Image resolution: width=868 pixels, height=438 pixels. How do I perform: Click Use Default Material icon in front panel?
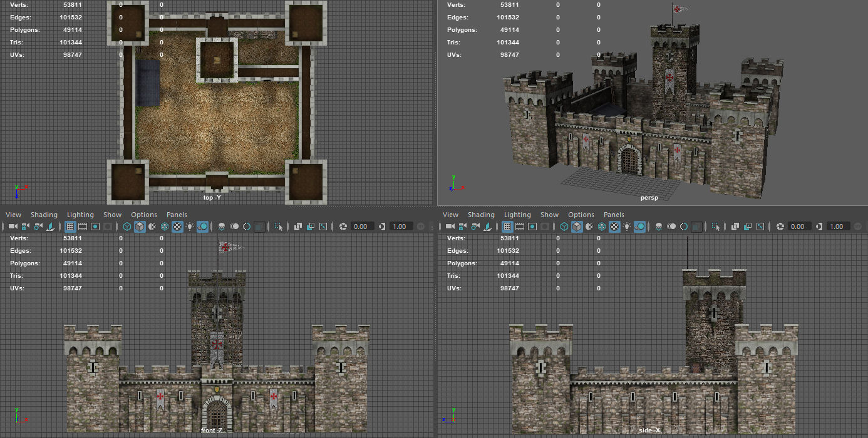[152, 227]
